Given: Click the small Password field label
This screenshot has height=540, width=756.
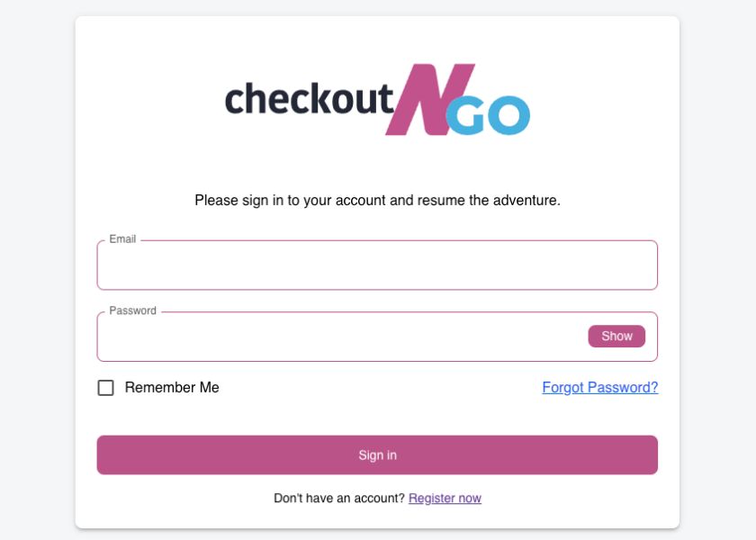Looking at the screenshot, I should pos(132,310).
